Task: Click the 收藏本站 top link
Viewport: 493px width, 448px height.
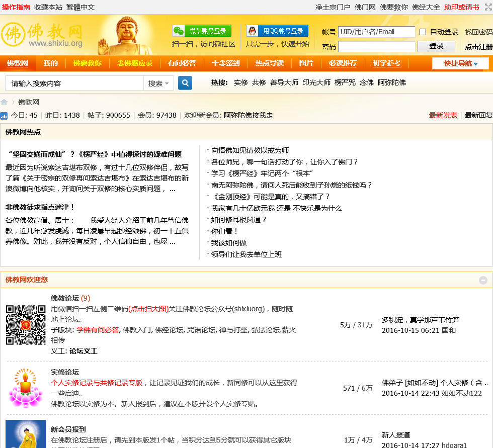Action: pyautogui.click(x=48, y=7)
